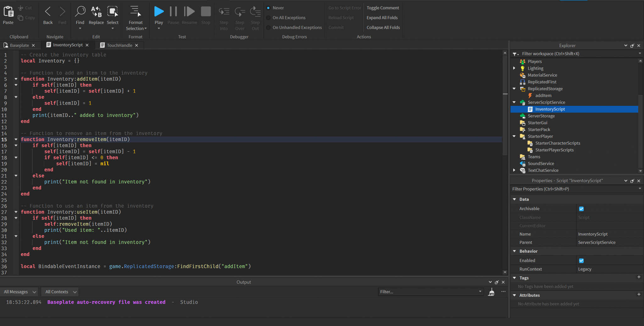
Task: Click the Replace tool
Action: click(96, 15)
